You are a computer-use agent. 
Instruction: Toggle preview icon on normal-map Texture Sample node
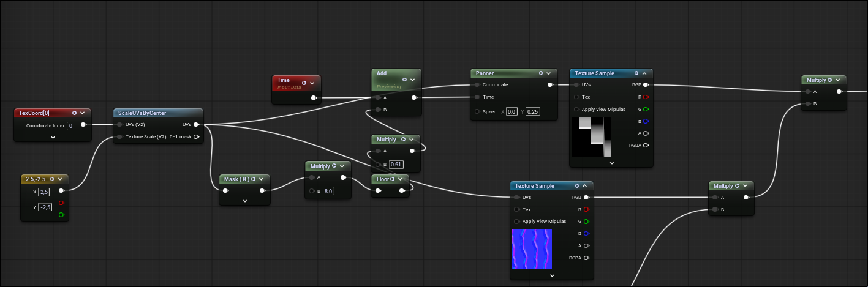[577, 186]
